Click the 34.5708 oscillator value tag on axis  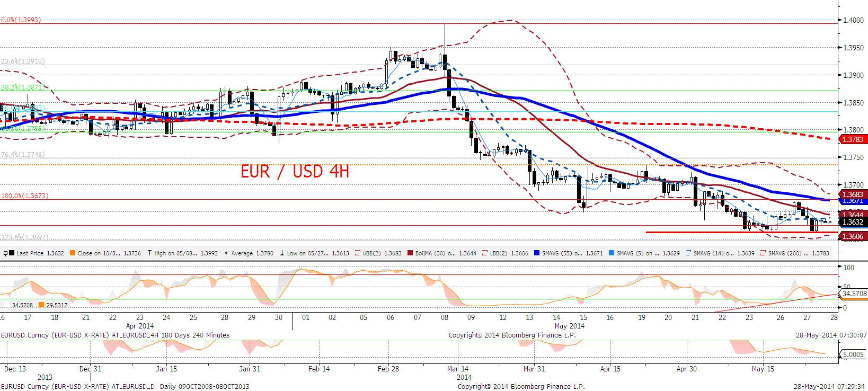854,293
